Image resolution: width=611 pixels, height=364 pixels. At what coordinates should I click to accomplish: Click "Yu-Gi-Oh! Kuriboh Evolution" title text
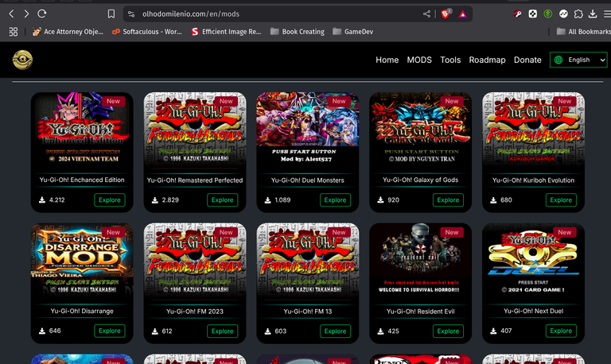(533, 180)
